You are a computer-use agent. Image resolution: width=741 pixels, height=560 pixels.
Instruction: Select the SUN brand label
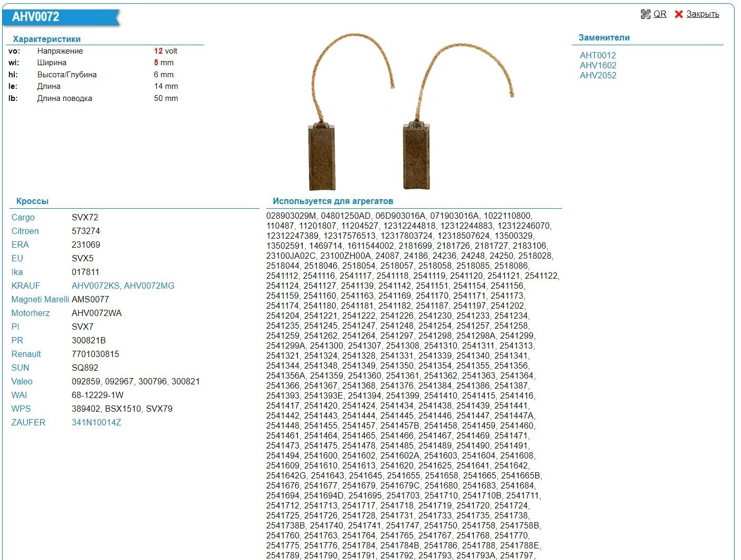pos(21,368)
